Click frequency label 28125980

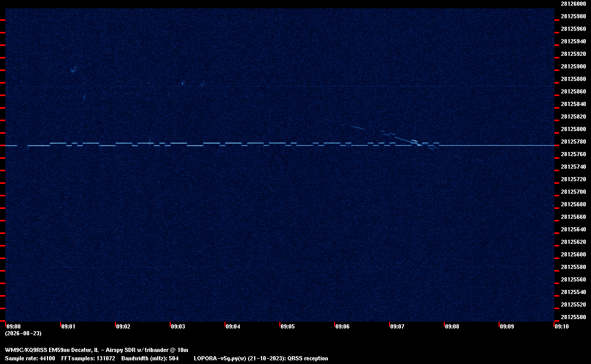pyautogui.click(x=573, y=16)
